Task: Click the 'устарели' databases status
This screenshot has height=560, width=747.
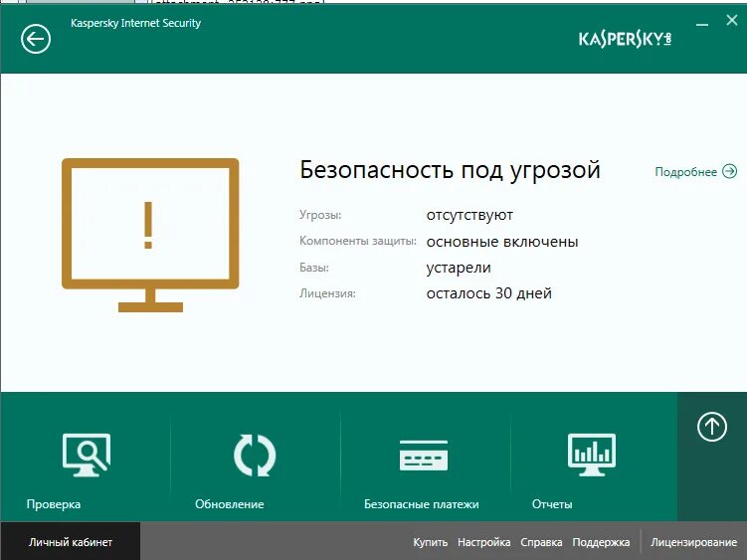Action: click(x=459, y=269)
